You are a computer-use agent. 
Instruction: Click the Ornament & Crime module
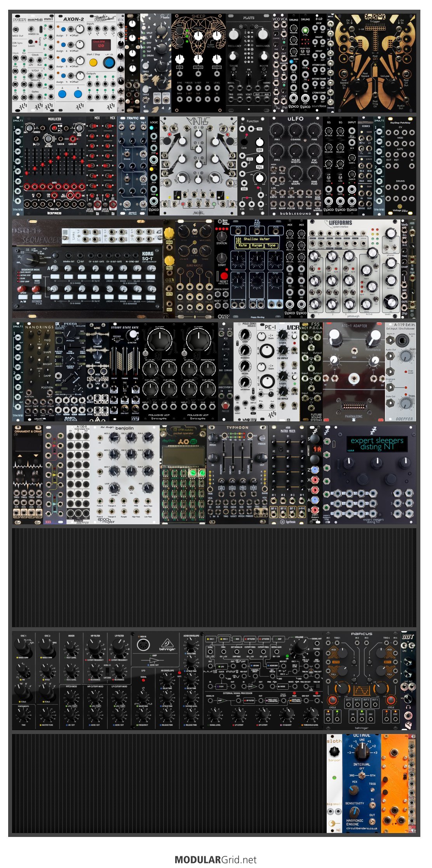(x=28, y=475)
